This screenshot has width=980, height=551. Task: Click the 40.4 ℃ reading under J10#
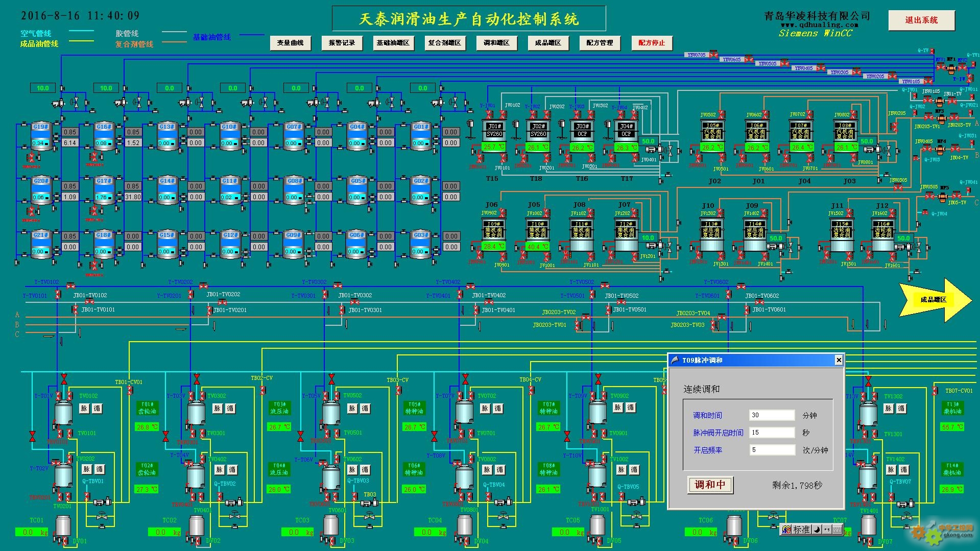[538, 247]
